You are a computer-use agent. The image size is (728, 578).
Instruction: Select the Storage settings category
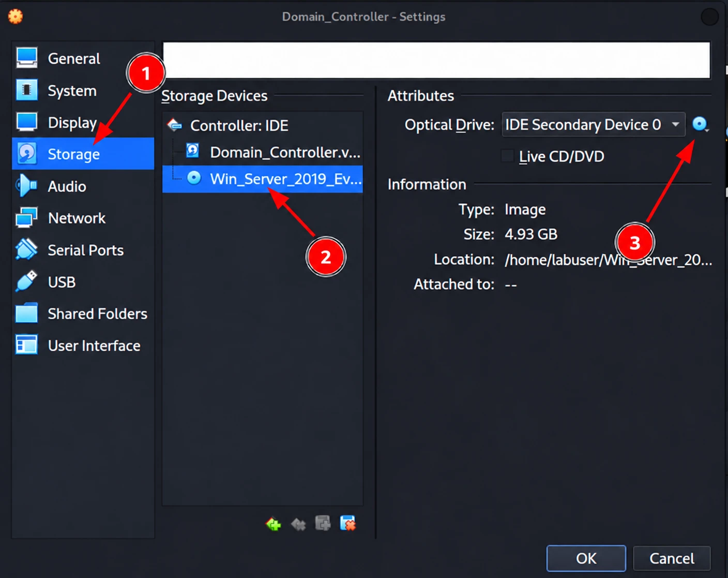83,154
